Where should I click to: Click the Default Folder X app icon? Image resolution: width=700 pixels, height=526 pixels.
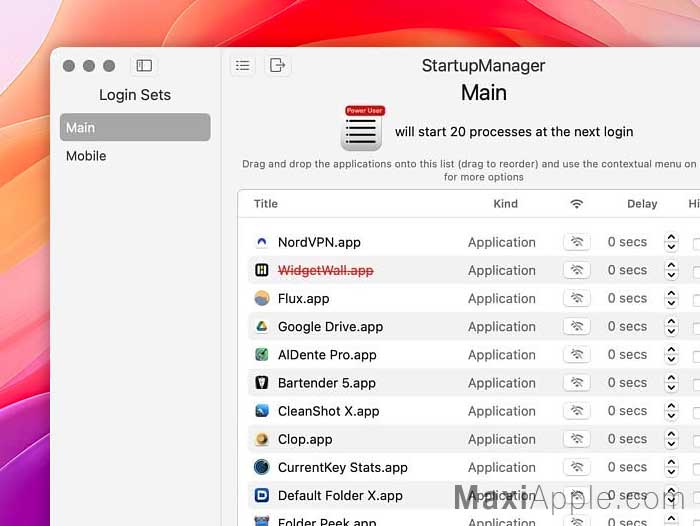(x=262, y=495)
